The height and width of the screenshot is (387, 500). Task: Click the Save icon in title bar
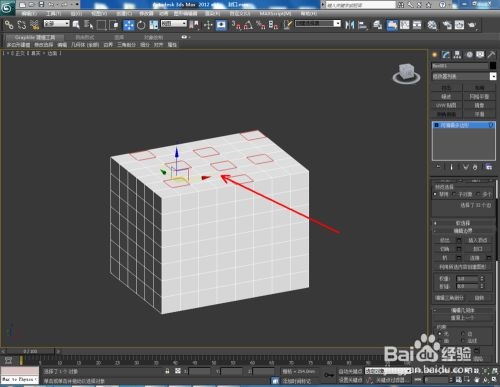click(42, 4)
